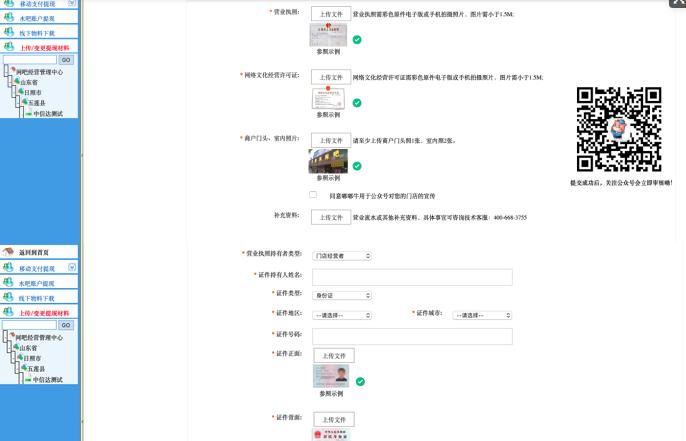Screen dimensions: 686x441
Task: Click the GO button in the upper sidebar panel
Action: [x=66, y=60]
